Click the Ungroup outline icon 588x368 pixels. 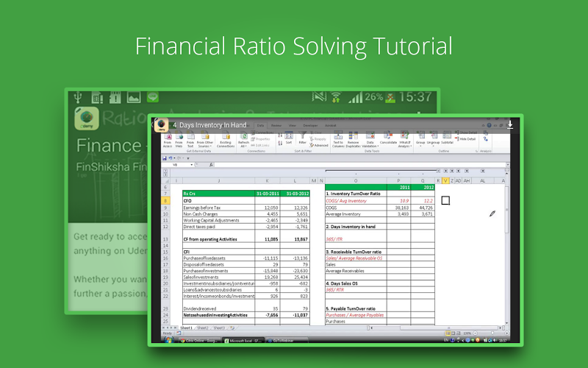(x=433, y=138)
